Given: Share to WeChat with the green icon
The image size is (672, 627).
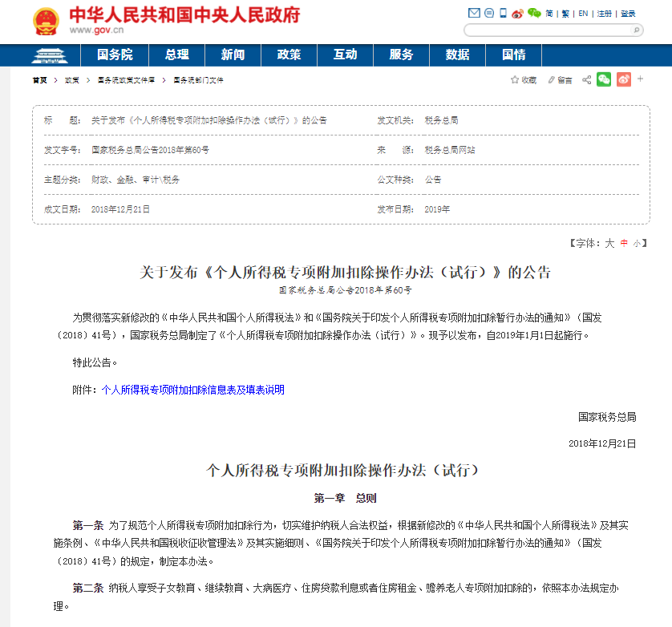Looking at the screenshot, I should click(x=604, y=79).
